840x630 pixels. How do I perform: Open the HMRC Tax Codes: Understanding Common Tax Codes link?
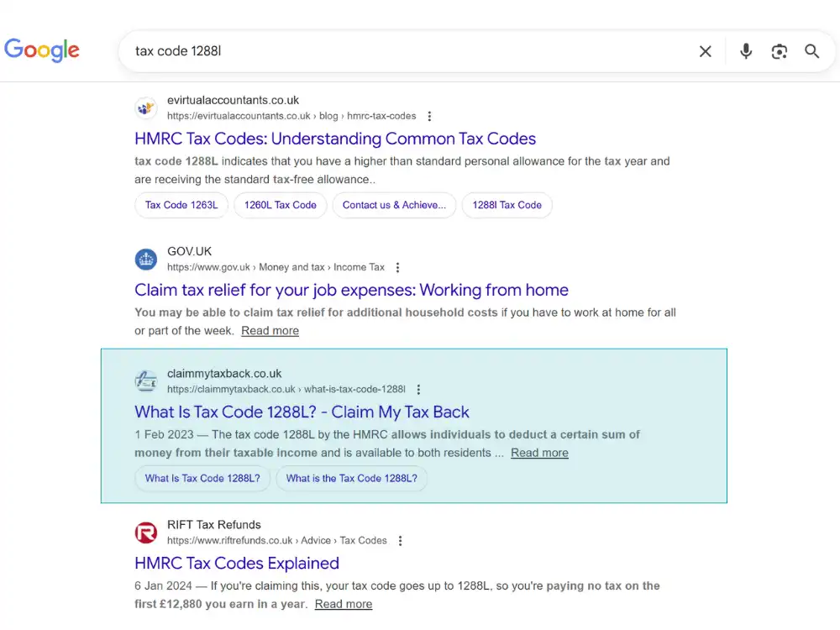[336, 139]
